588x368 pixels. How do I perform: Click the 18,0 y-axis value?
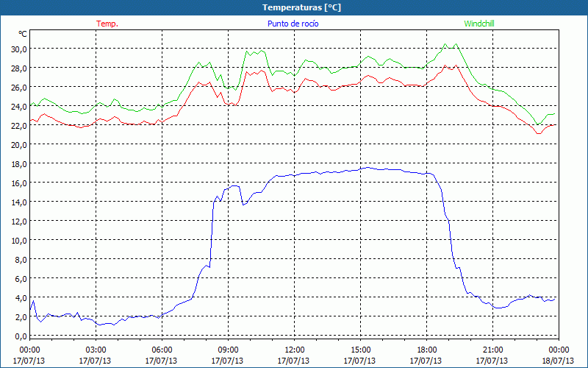click(x=19, y=164)
